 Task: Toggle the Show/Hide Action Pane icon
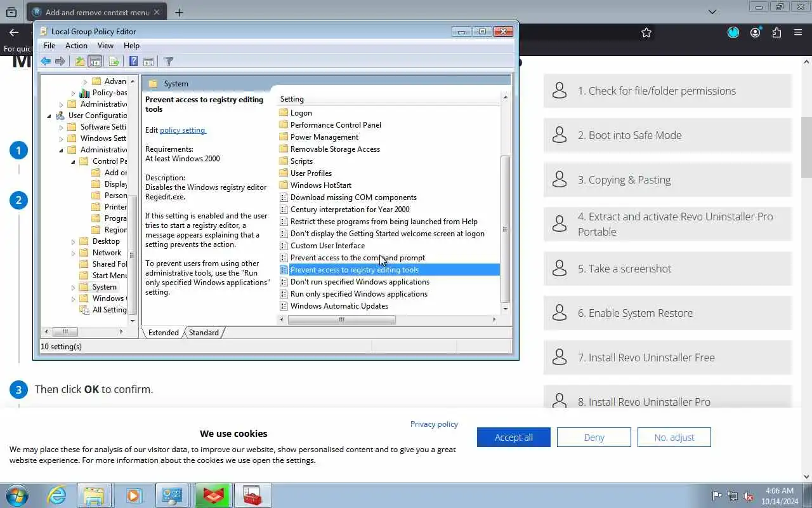tap(148, 62)
